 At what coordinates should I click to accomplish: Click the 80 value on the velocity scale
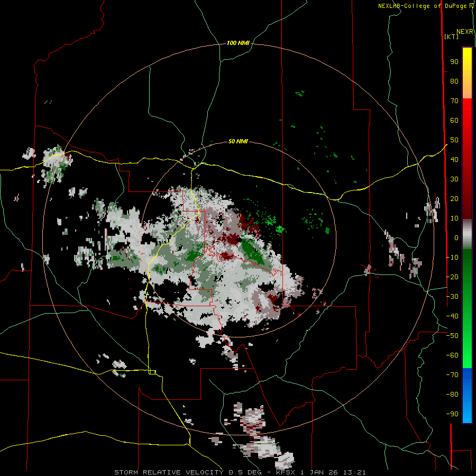pyautogui.click(x=454, y=81)
